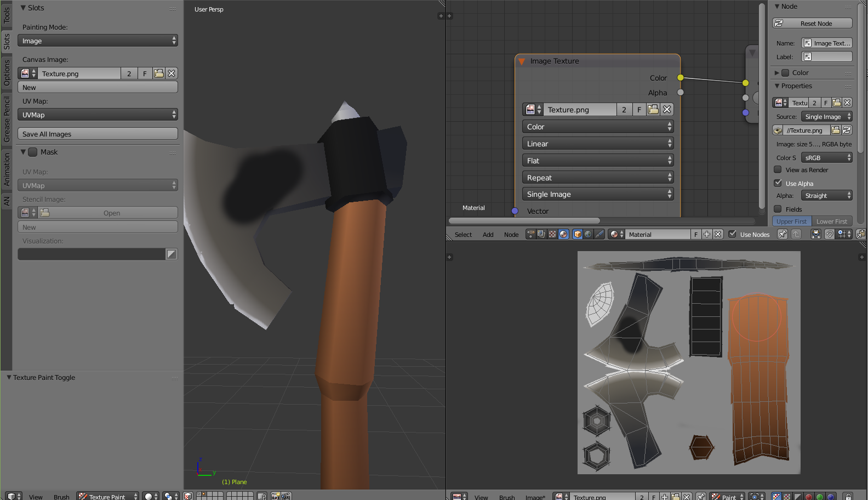Select the world shader type icon in node editor
This screenshot has width=868, height=500.
coord(588,234)
